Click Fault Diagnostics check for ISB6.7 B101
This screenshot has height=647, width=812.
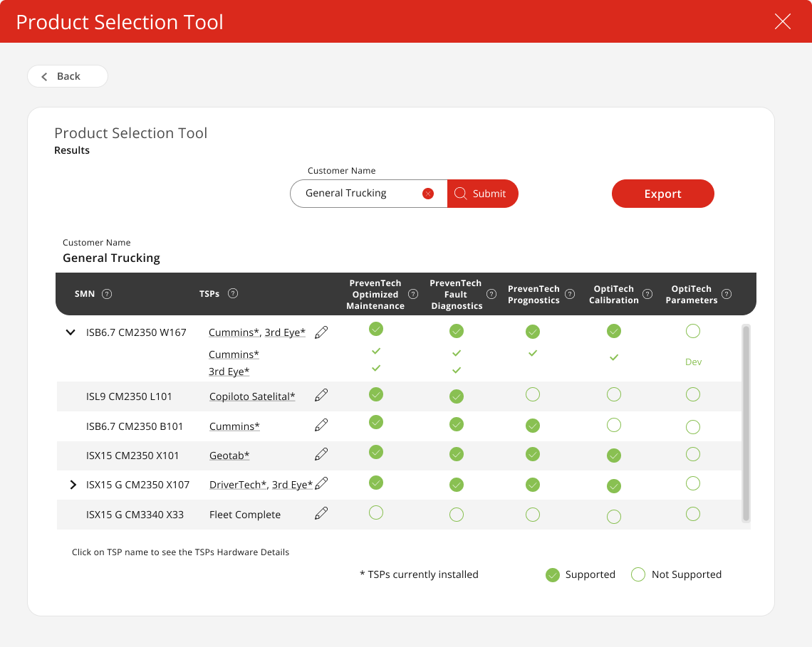click(x=457, y=424)
